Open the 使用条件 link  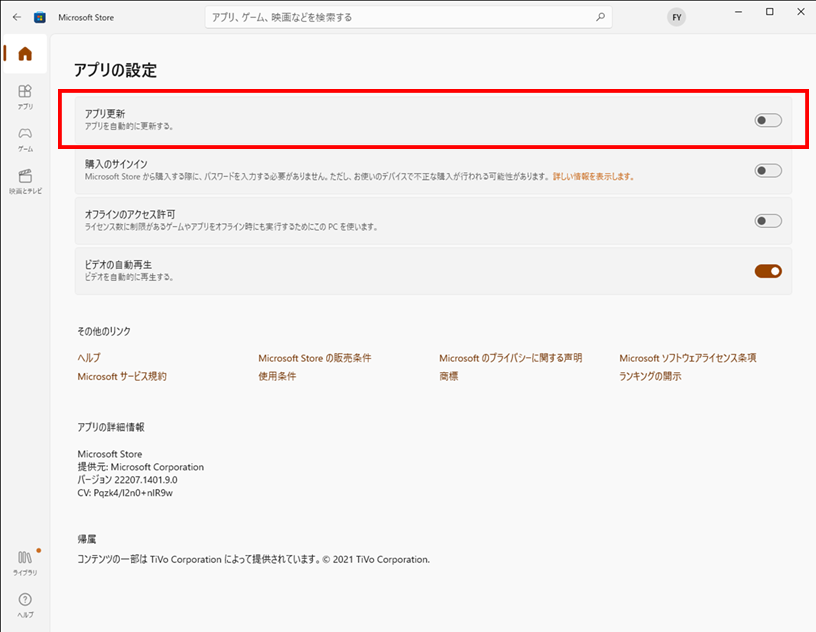tap(277, 376)
